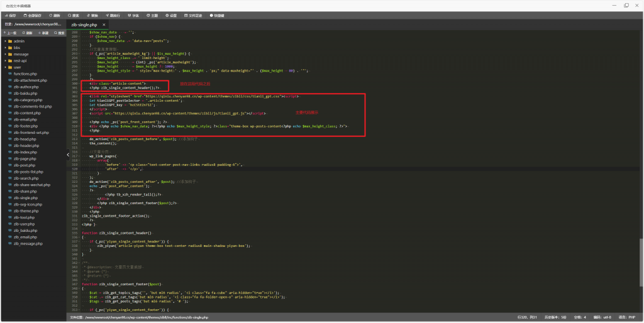The width and height of the screenshot is (644, 323).
Task: Open 跳转行 go-to-line tool
Action: [113, 14]
